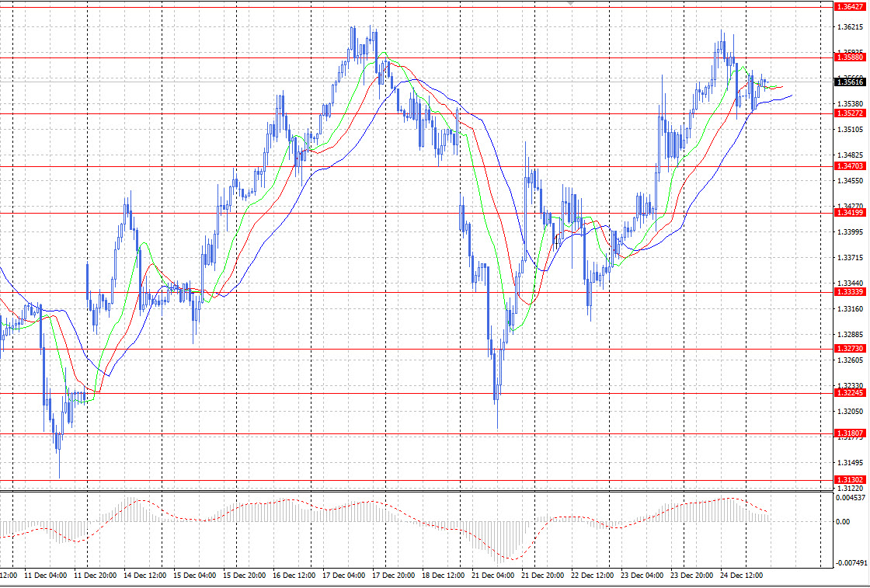Viewport: 870px width, 588px height.
Task: Click the 21 Dec 04:00 time label
Action: pyautogui.click(x=492, y=576)
